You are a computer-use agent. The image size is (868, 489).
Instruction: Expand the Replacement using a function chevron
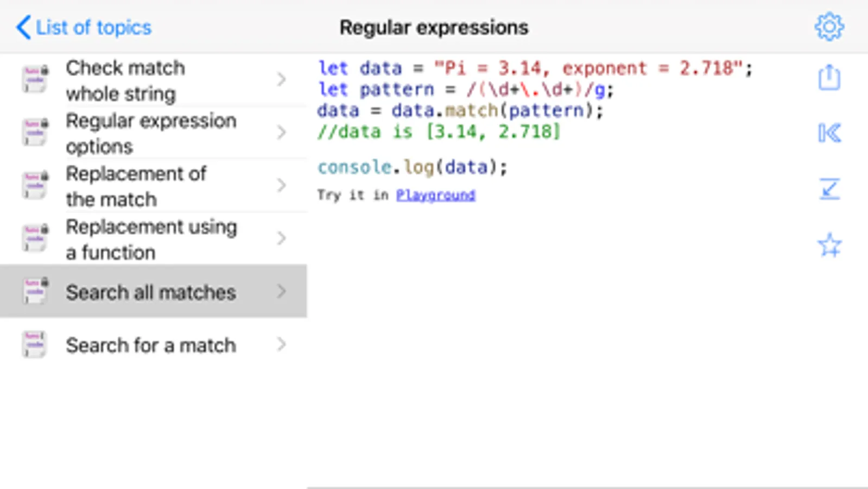point(281,239)
